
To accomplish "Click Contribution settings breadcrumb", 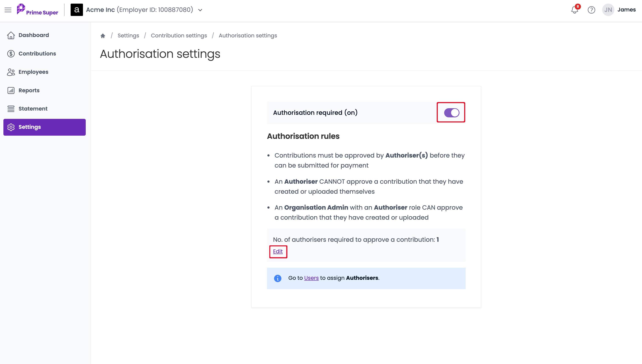I will point(179,36).
